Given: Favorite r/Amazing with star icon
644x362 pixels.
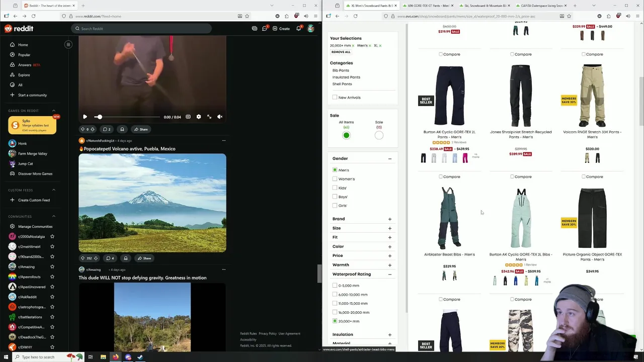Looking at the screenshot, I should pos(52,266).
